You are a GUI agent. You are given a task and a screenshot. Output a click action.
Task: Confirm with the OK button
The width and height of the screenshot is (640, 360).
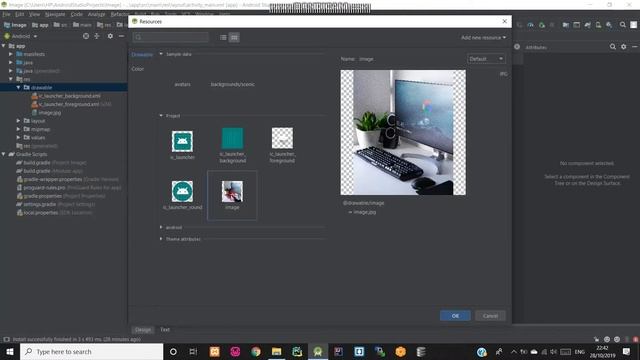(x=455, y=316)
